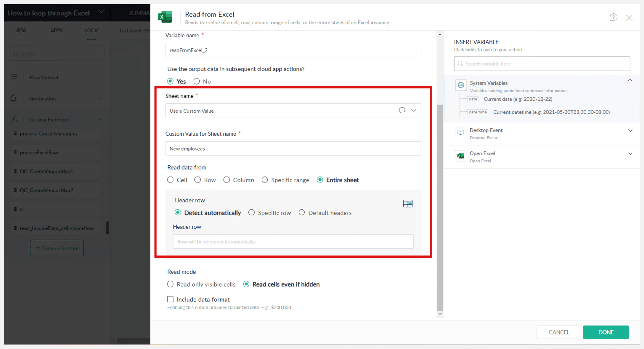The image size is (644, 349).
Task: Select Read only visible cells option
Action: coord(170,284)
